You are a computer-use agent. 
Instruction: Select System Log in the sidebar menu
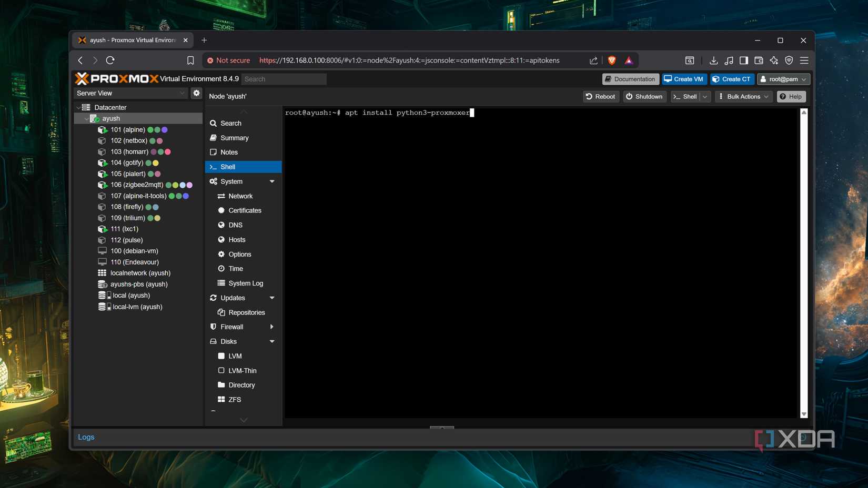(x=245, y=283)
